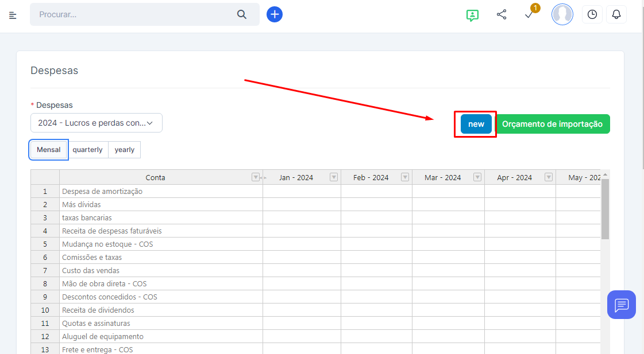Screen dimensions: 644x354
Task: Switch to the yearly view
Action: (x=125, y=150)
